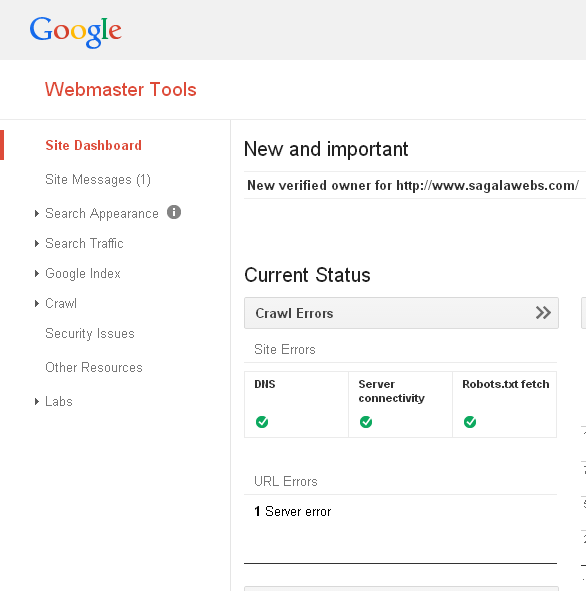
Task: Open Security Issues
Action: [90, 334]
